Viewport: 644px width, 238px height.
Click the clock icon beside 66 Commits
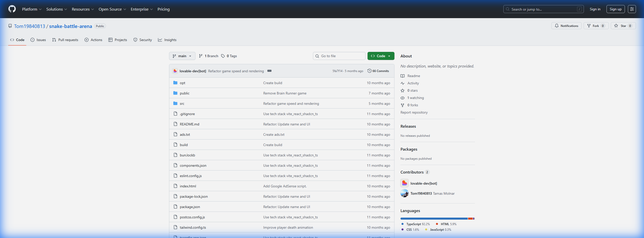coord(369,71)
